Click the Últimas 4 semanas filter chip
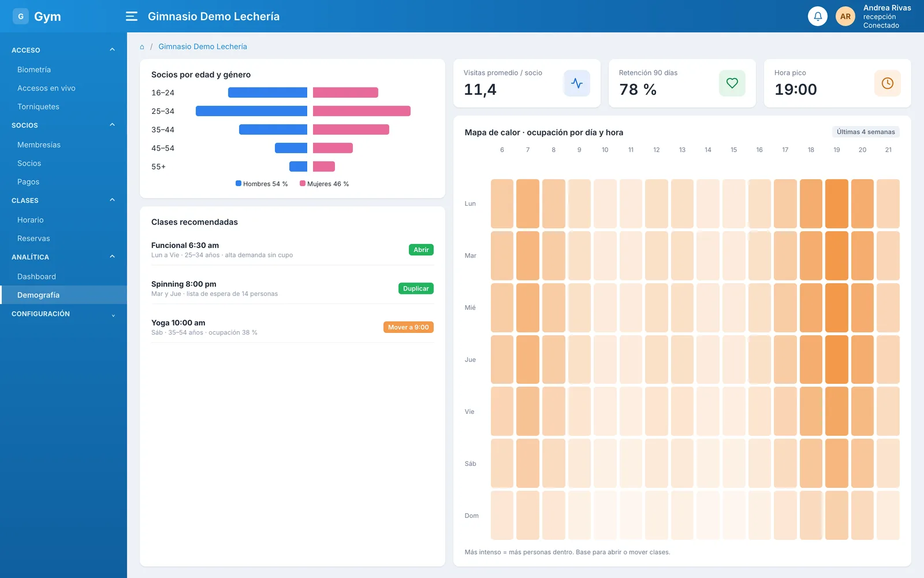Viewport: 924px width, 578px height. point(866,132)
